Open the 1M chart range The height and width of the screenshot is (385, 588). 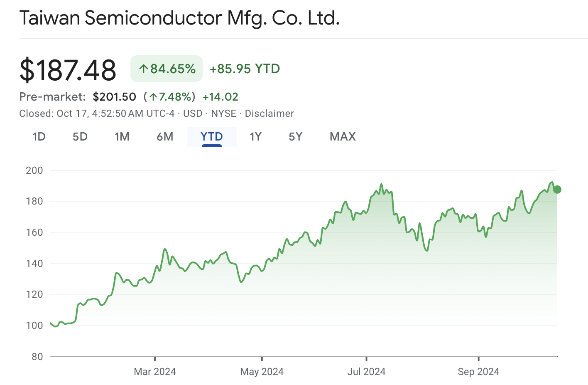(122, 137)
